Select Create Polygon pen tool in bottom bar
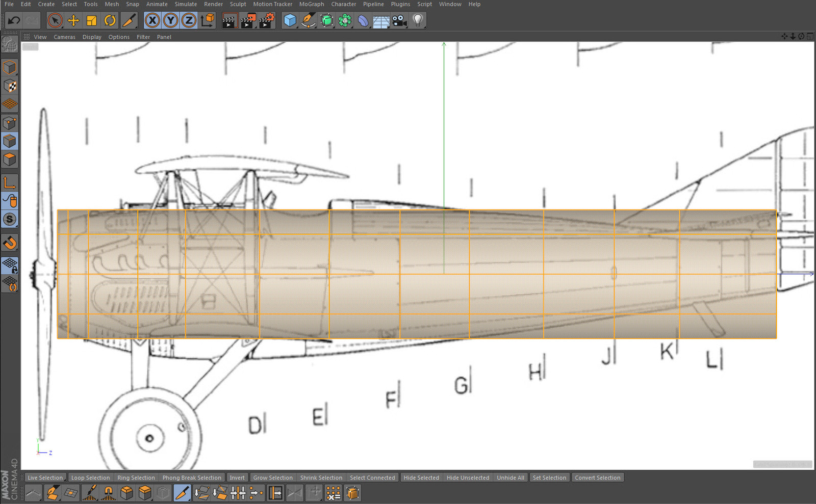This screenshot has width=816, height=504. (x=53, y=493)
